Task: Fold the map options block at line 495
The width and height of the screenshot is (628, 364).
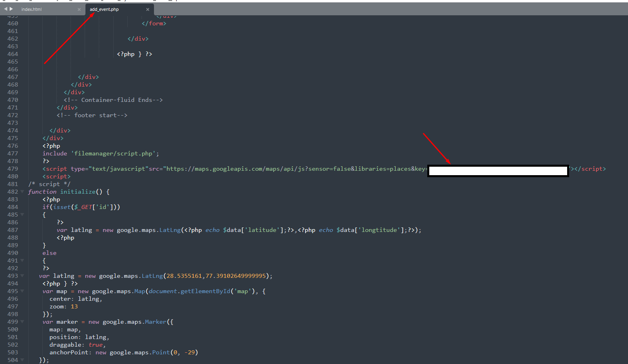Action: pyautogui.click(x=22, y=291)
